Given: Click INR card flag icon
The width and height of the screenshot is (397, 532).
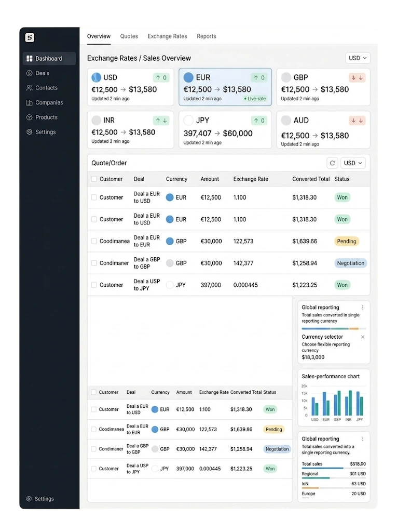Looking at the screenshot, I should click(97, 120).
